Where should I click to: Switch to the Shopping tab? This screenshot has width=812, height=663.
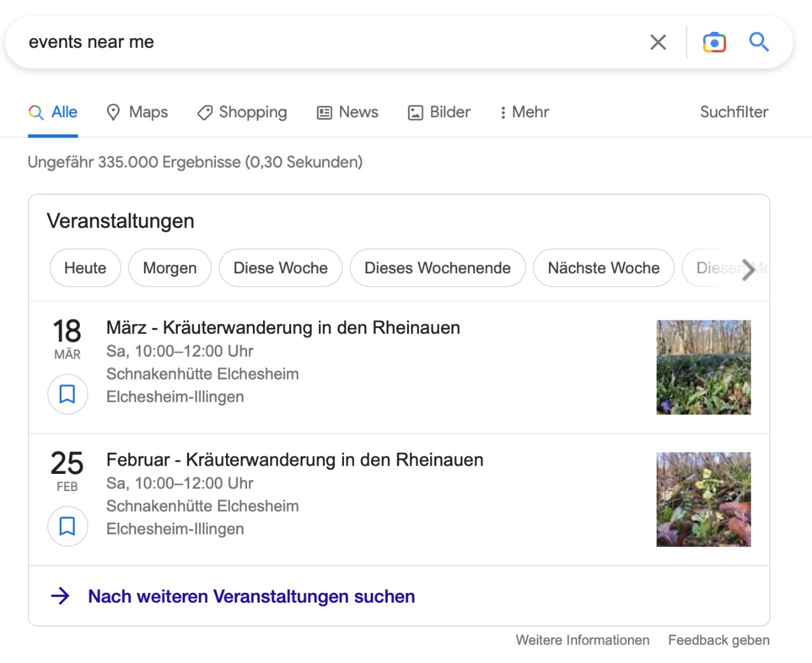[x=242, y=112]
